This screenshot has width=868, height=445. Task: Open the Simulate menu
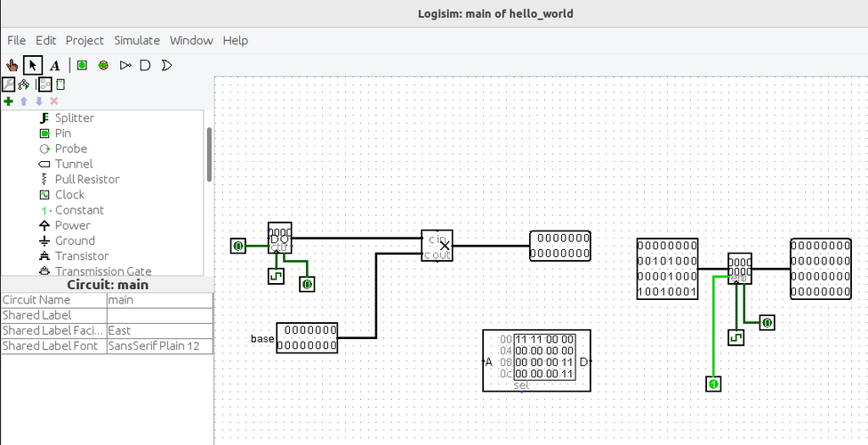tap(137, 40)
